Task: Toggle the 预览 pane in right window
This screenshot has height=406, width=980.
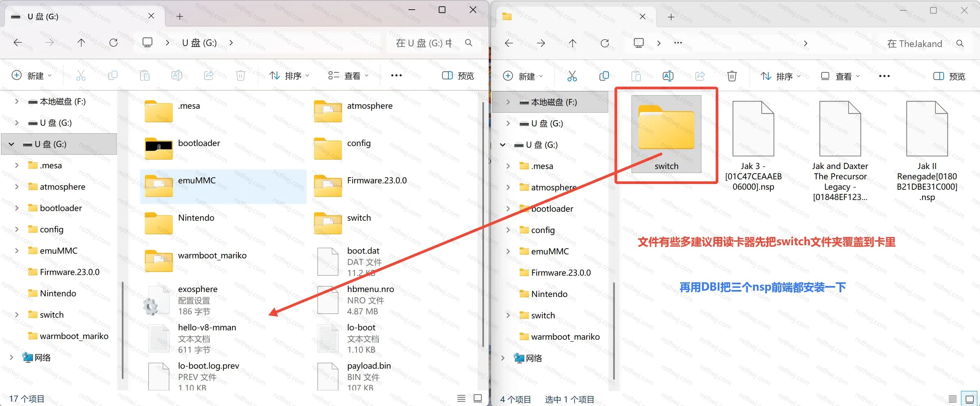Action: (949, 76)
